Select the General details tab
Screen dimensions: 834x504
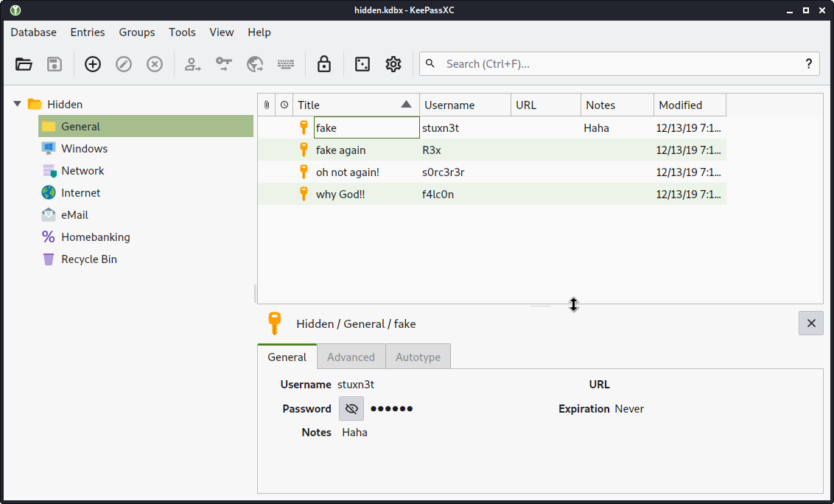[287, 357]
